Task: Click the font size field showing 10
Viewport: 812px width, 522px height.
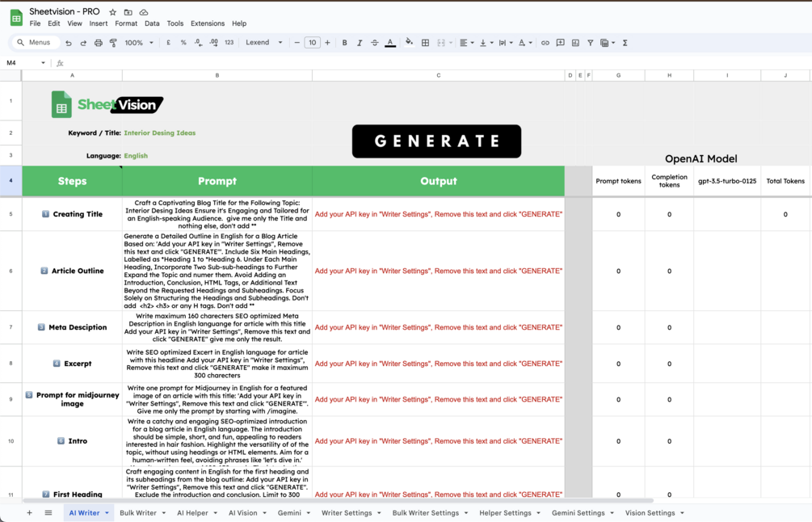Action: tap(312, 43)
